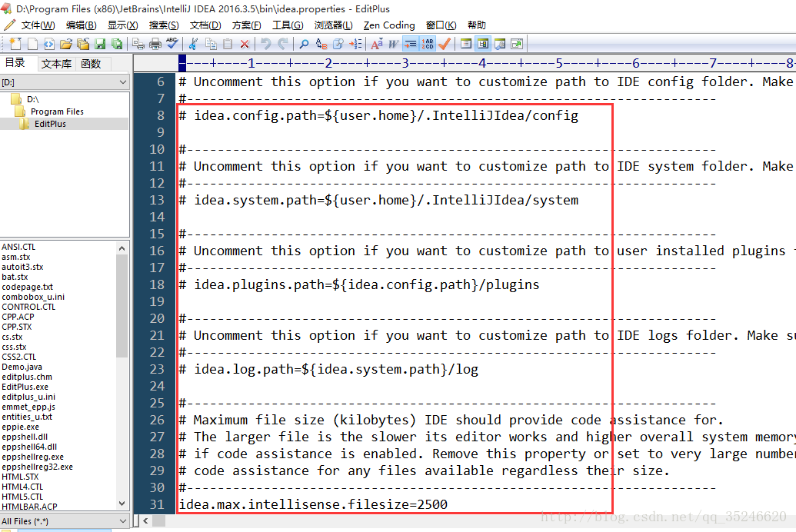796x532 pixels.
Task: Save all files with stacked floppy icon
Action: [117, 44]
